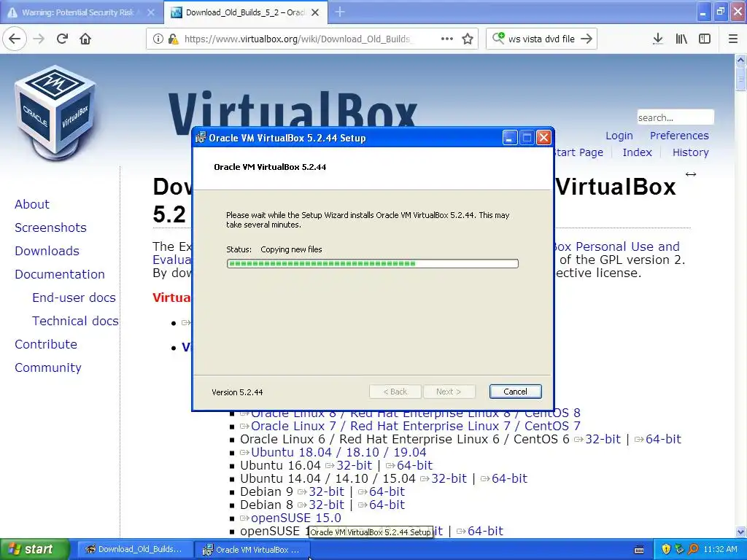Download Ubuntu 14.04 64-bit build
The height and width of the screenshot is (560, 747).
coord(509,478)
